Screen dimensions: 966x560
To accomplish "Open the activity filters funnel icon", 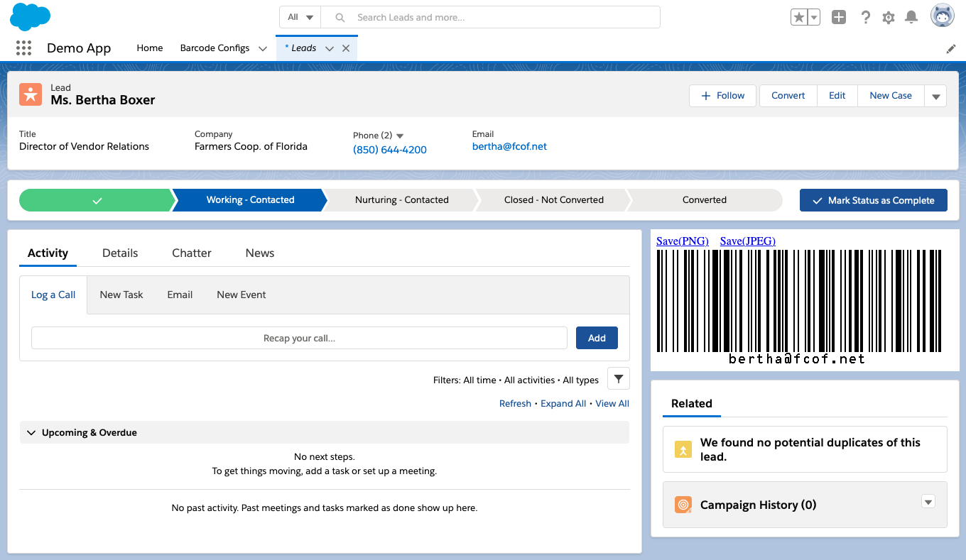I will (618, 378).
